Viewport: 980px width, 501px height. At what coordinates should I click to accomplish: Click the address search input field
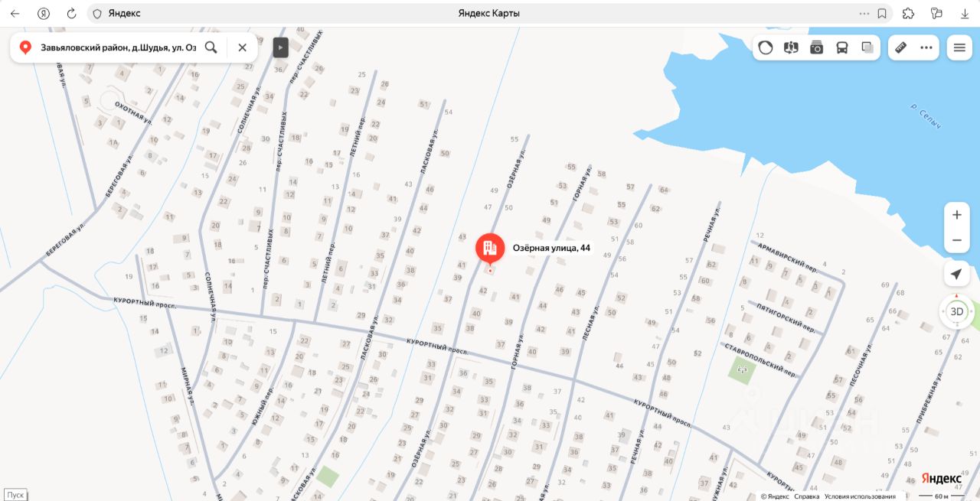[118, 47]
